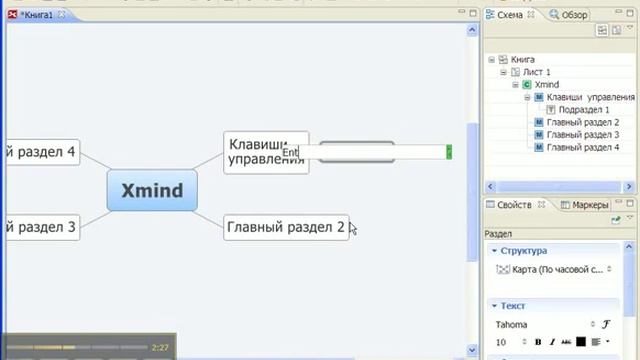The width and height of the screenshot is (640, 360).
Task: Click the green C icon beside Xmind
Action: click(527, 84)
